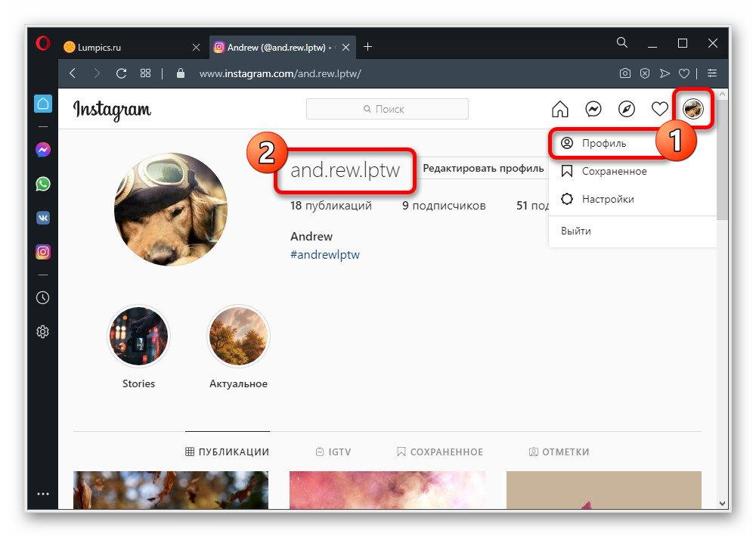Screen dimensions: 756x537
Task: Open activity heart icon in Instagram header
Action: coord(660,110)
